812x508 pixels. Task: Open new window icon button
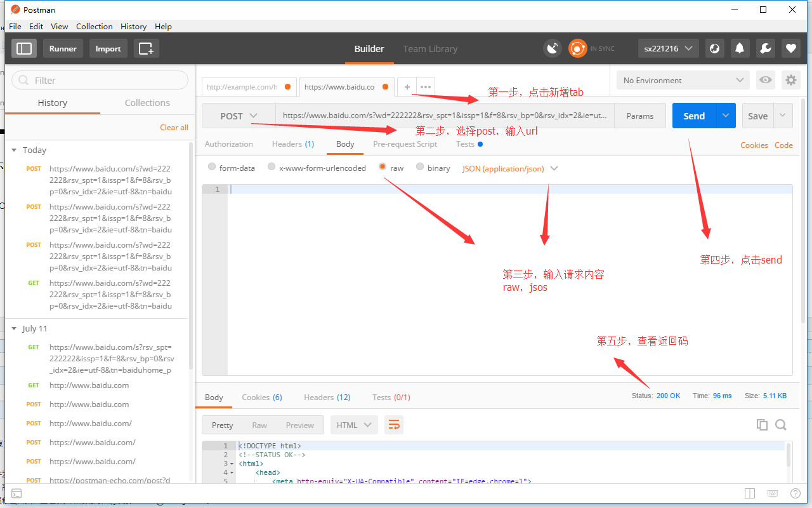146,48
